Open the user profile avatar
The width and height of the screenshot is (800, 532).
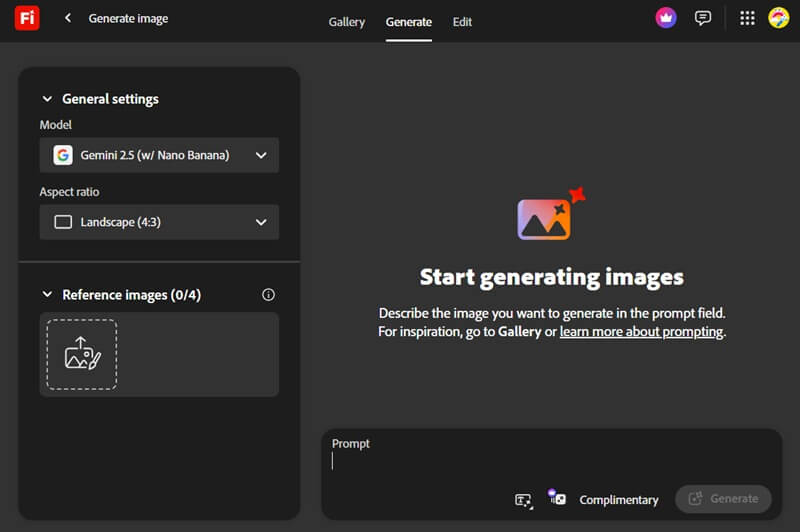779,18
